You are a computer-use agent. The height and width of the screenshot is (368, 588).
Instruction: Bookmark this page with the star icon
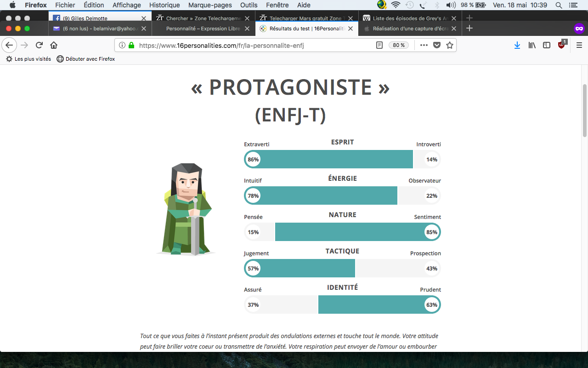450,45
